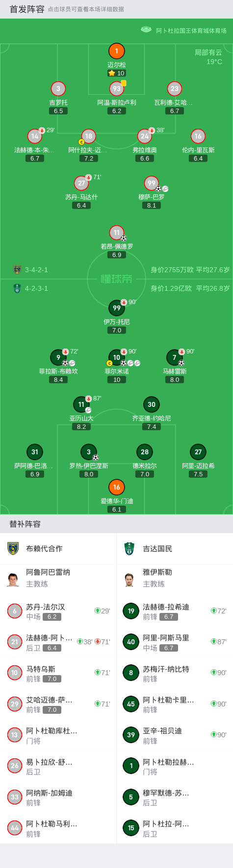Select substitute 苏丹-法尔汉 row
The width and height of the screenshot is (233, 868).
[x=58, y=611]
